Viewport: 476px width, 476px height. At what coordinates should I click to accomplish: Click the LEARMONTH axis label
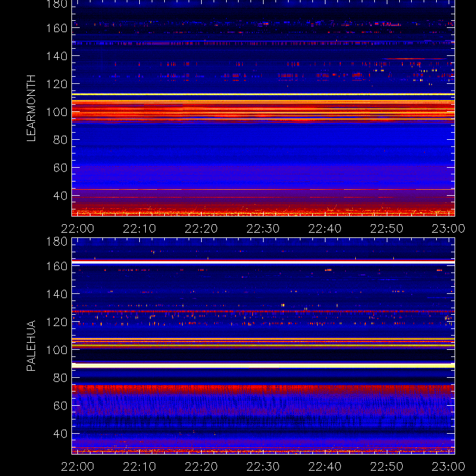pos(32,108)
